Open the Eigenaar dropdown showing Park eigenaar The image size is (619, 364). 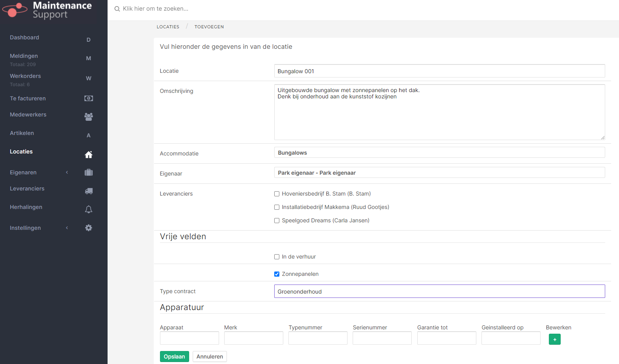pyautogui.click(x=439, y=173)
